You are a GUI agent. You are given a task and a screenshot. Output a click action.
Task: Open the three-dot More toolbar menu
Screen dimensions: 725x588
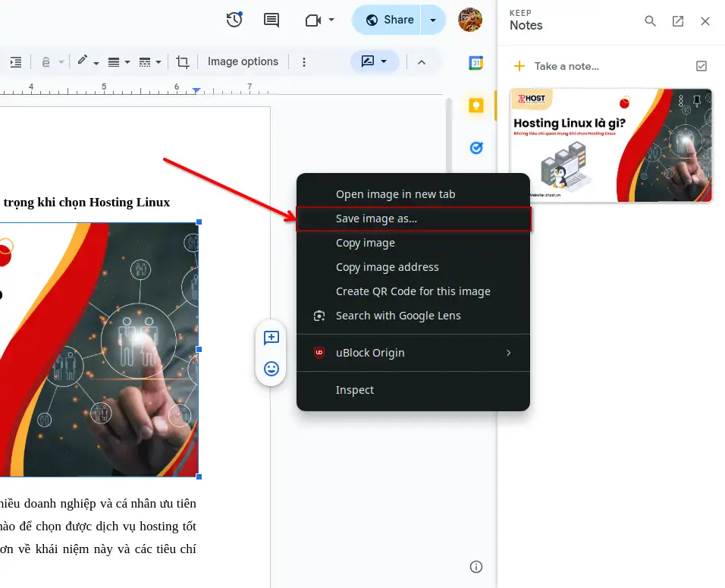pos(304,62)
